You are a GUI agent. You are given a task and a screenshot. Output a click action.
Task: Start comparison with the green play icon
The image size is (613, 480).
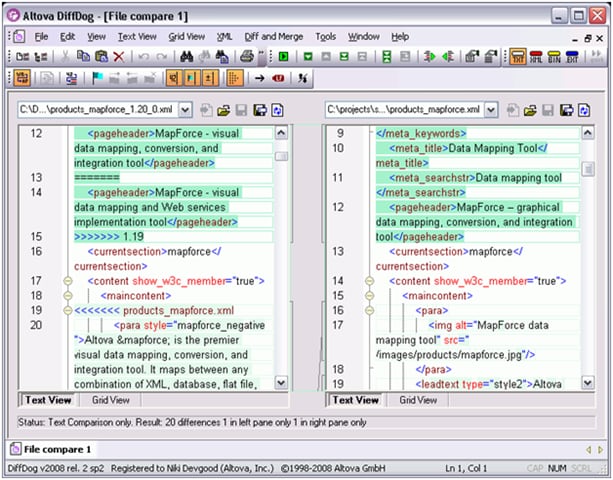pyautogui.click(x=283, y=57)
